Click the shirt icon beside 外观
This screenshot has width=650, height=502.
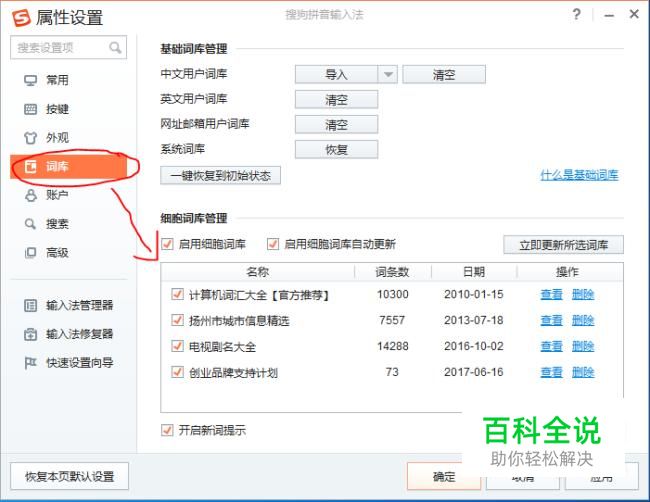point(31,138)
